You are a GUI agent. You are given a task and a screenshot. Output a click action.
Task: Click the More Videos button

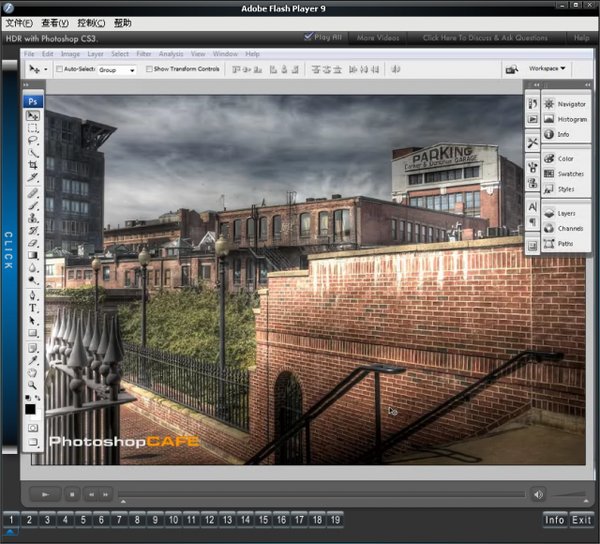click(377, 38)
